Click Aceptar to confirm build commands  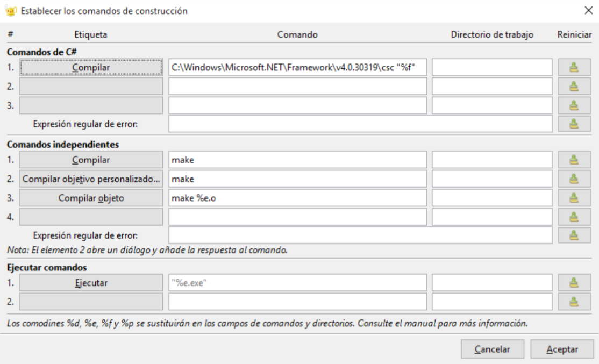(562, 349)
